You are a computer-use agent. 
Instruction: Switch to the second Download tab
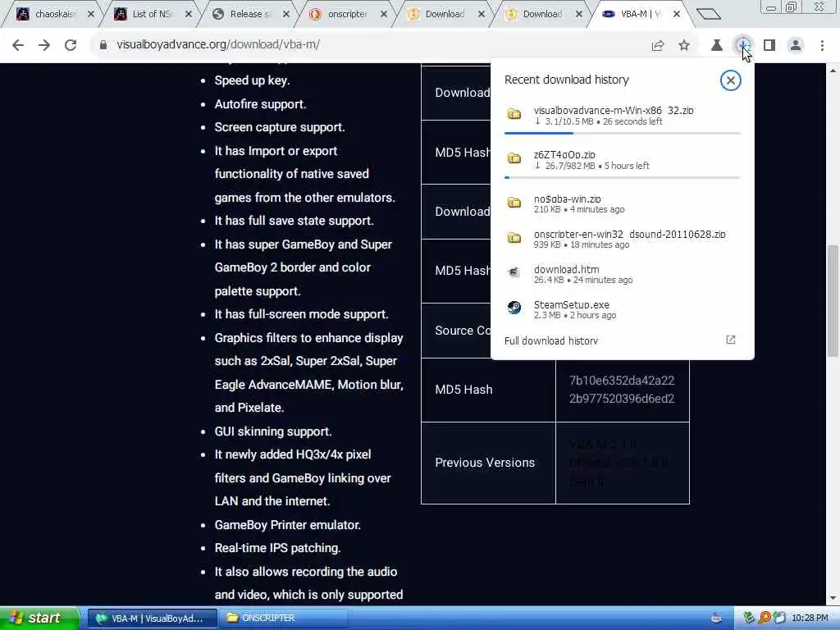pyautogui.click(x=541, y=15)
